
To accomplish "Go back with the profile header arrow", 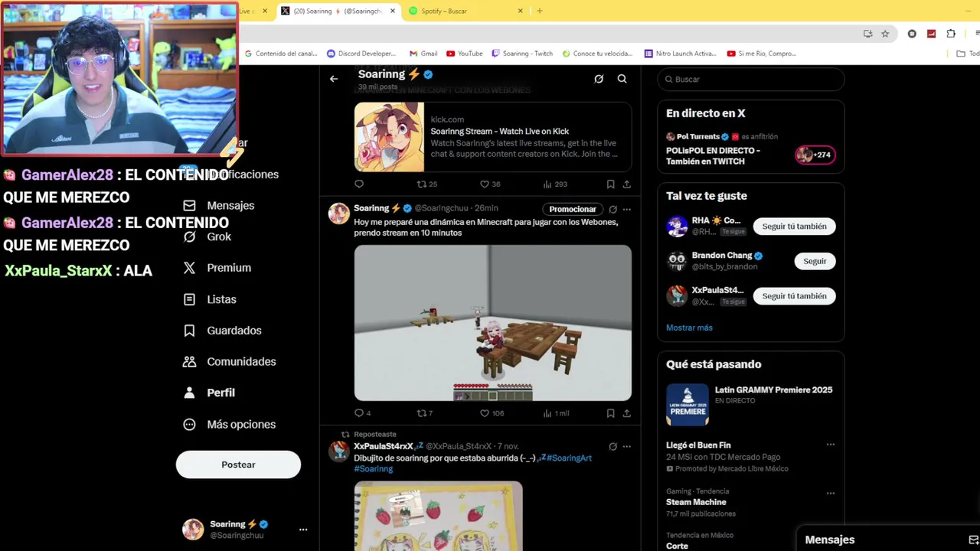I will 334,79.
